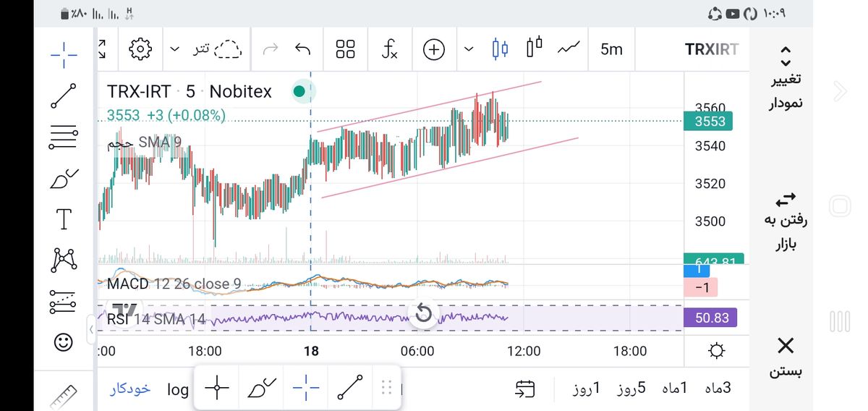Image resolution: width=868 pixels, height=411 pixels.
Task: Toggle the log scale option
Action: tap(178, 389)
